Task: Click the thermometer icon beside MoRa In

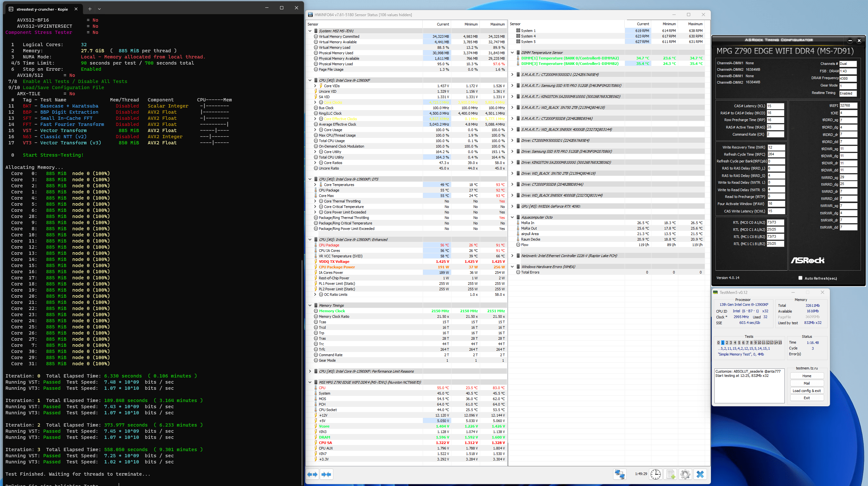Action: click(x=518, y=223)
